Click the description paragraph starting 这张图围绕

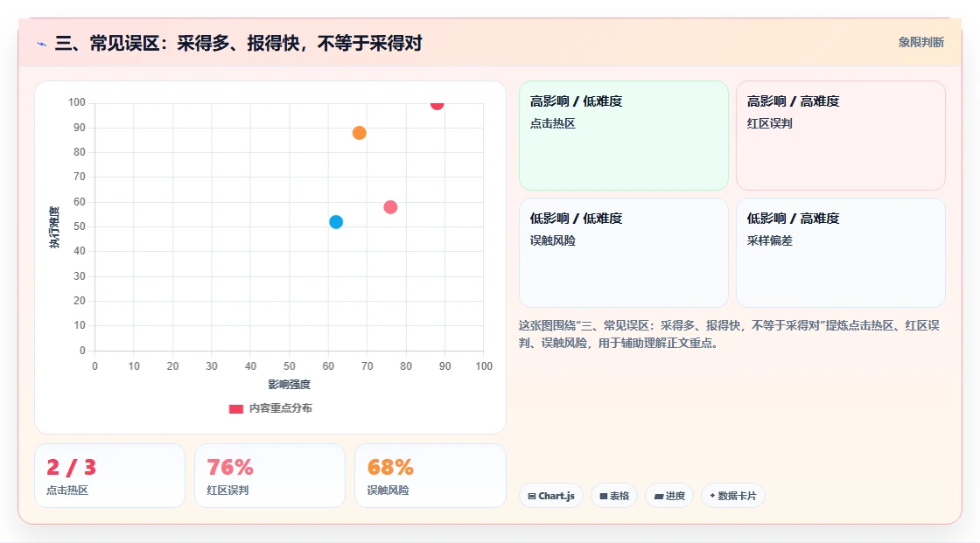click(x=729, y=334)
